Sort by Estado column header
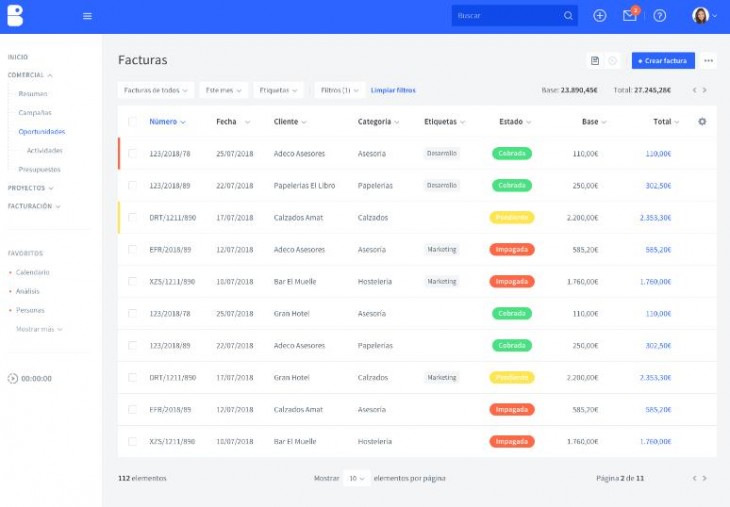The height and width of the screenshot is (507, 730). coord(515,122)
